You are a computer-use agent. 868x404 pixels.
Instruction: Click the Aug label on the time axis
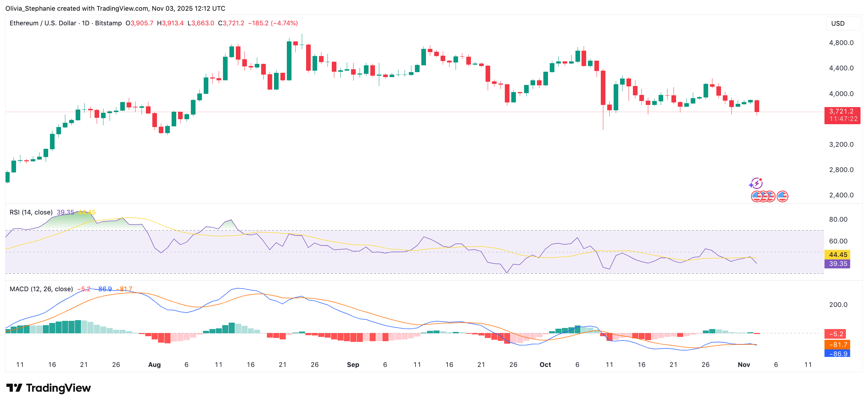point(154,365)
